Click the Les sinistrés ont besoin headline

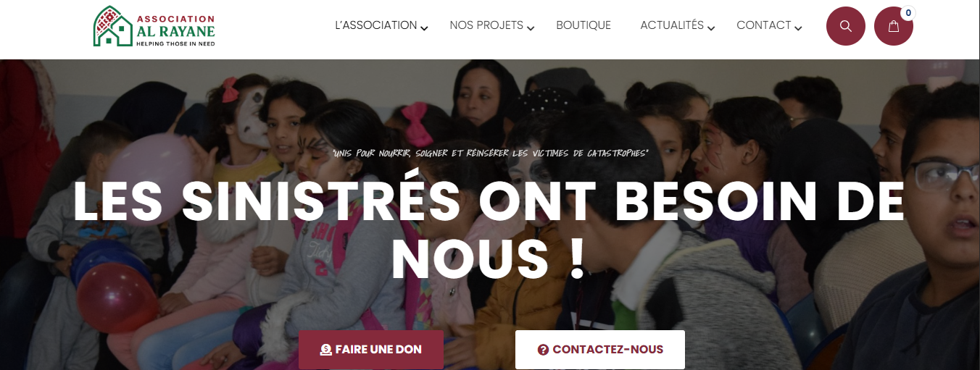pyautogui.click(x=489, y=230)
